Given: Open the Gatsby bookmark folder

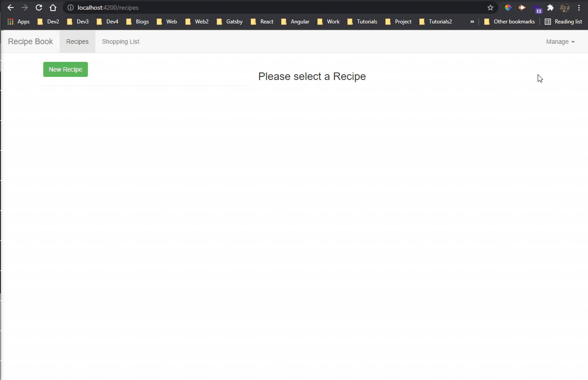Looking at the screenshot, I should pyautogui.click(x=230, y=21).
